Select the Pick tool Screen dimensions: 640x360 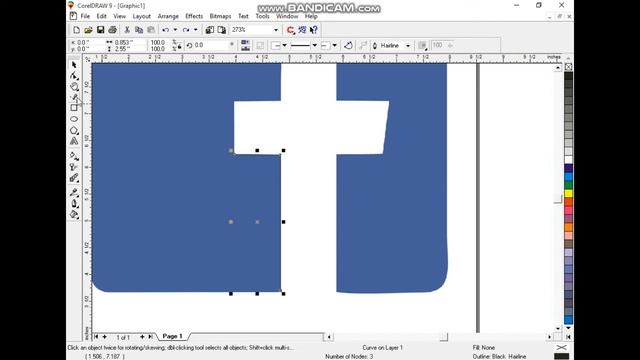[x=74, y=65]
